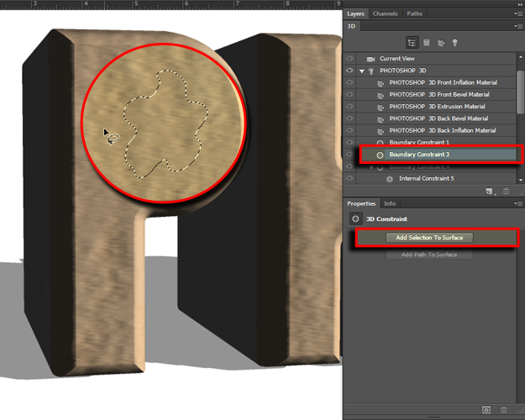Toggle visibility of Current View
Image resolution: width=525 pixels, height=420 pixels.
pos(350,59)
